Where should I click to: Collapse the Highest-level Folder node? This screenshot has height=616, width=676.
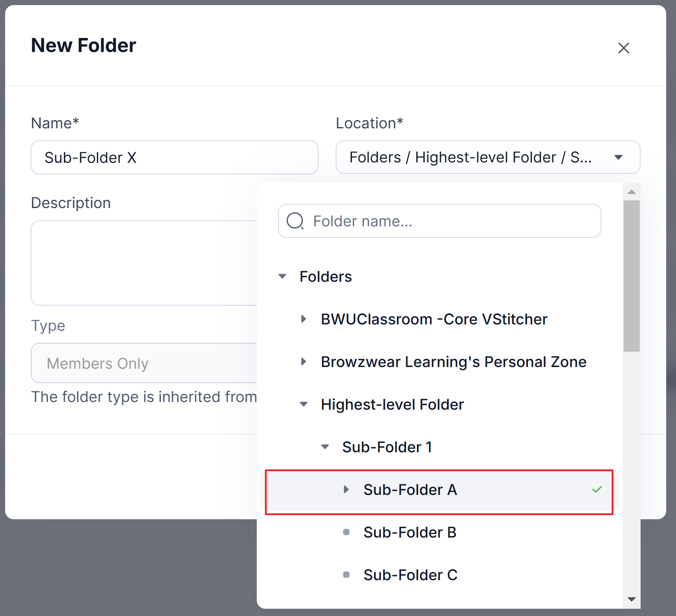tap(304, 404)
